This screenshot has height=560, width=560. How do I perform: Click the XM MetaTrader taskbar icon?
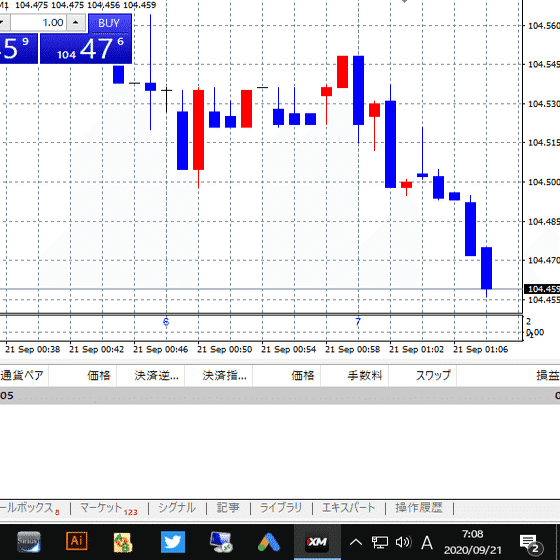[x=317, y=542]
